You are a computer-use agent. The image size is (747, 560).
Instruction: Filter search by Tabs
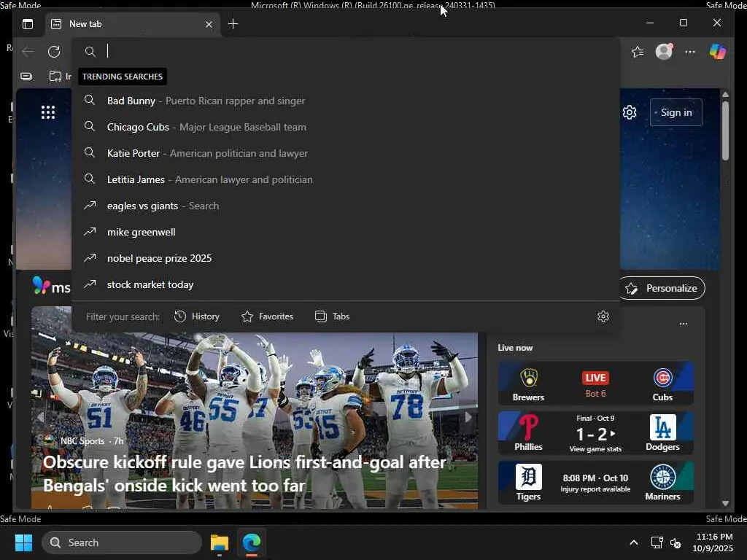click(x=332, y=316)
